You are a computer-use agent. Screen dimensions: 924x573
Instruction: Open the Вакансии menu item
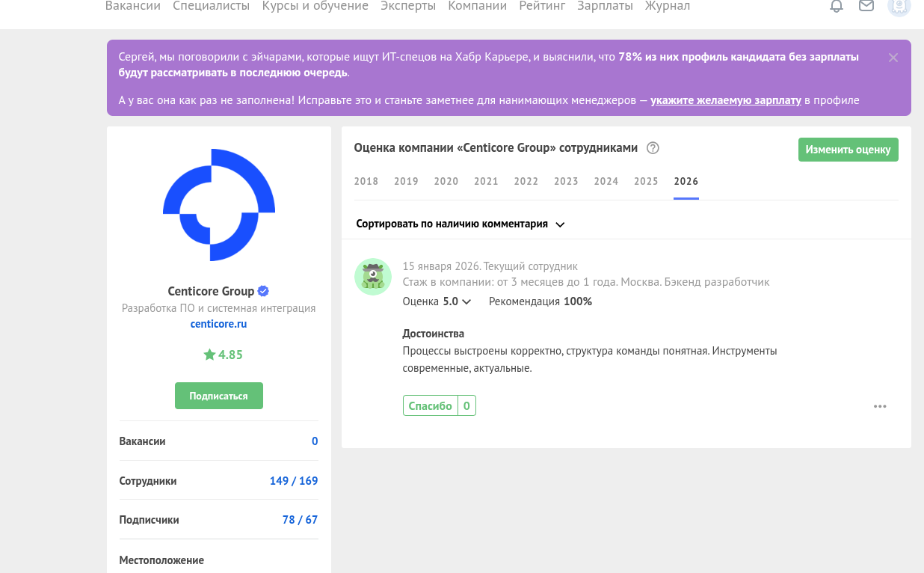click(x=133, y=6)
